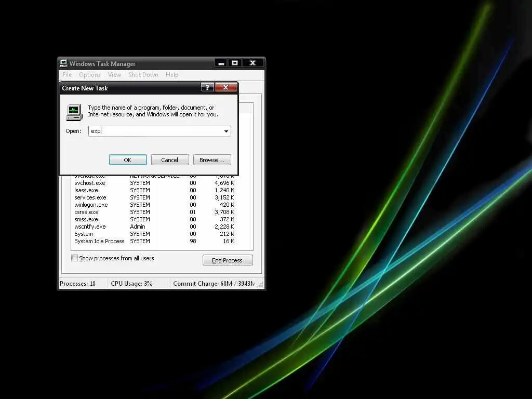Click the window resize grip in status bar
532x399 pixels.
click(261, 285)
